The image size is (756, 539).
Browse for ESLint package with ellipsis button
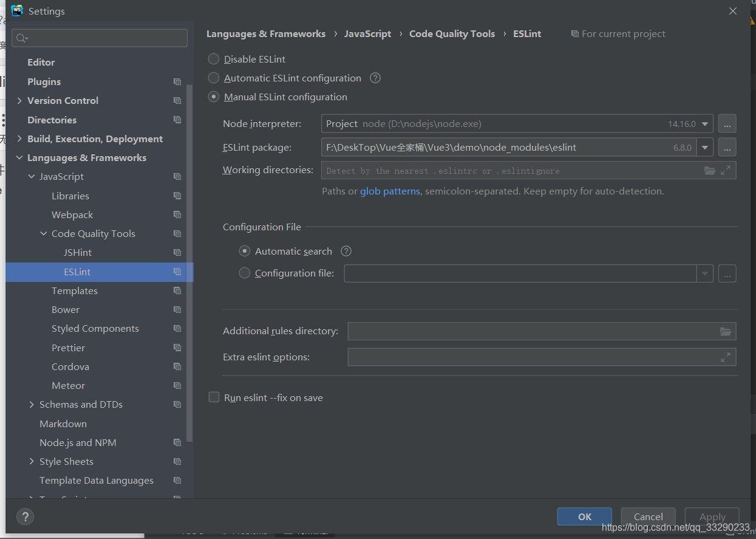point(727,147)
